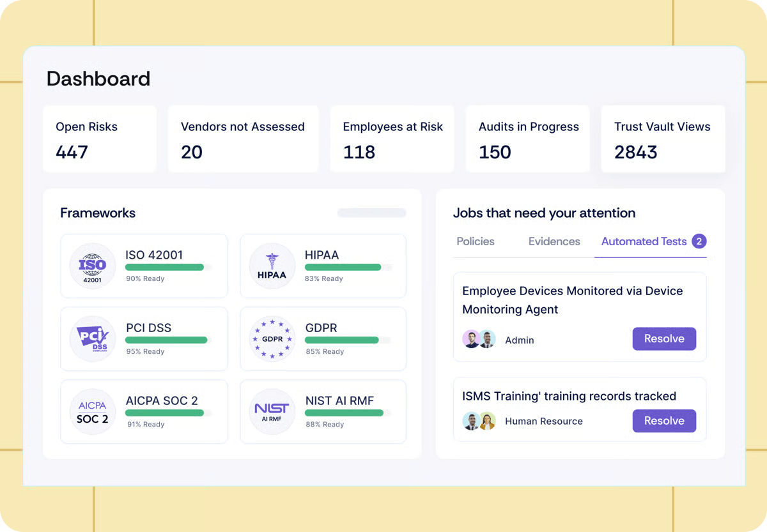
Task: Click the AICPA SOC 2 logo
Action: tap(93, 411)
